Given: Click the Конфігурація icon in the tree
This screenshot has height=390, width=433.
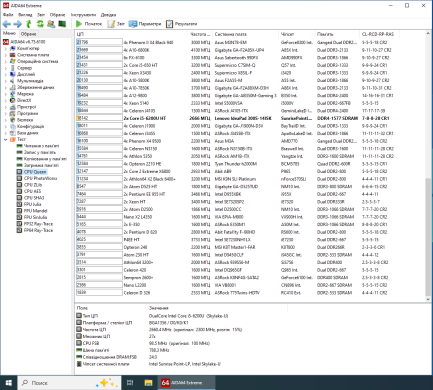Looking at the screenshot, I should [x=13, y=126].
